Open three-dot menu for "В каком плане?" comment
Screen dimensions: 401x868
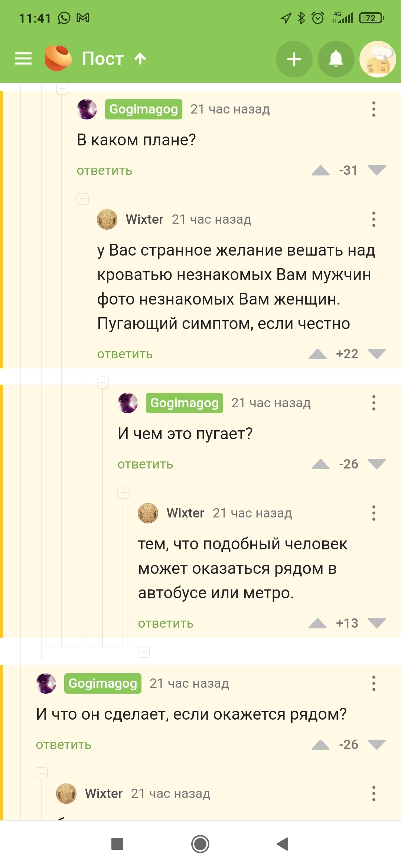point(374,109)
